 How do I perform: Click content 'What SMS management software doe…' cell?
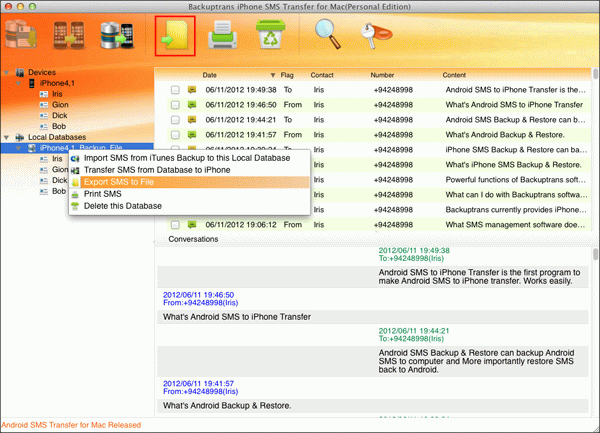515,225
